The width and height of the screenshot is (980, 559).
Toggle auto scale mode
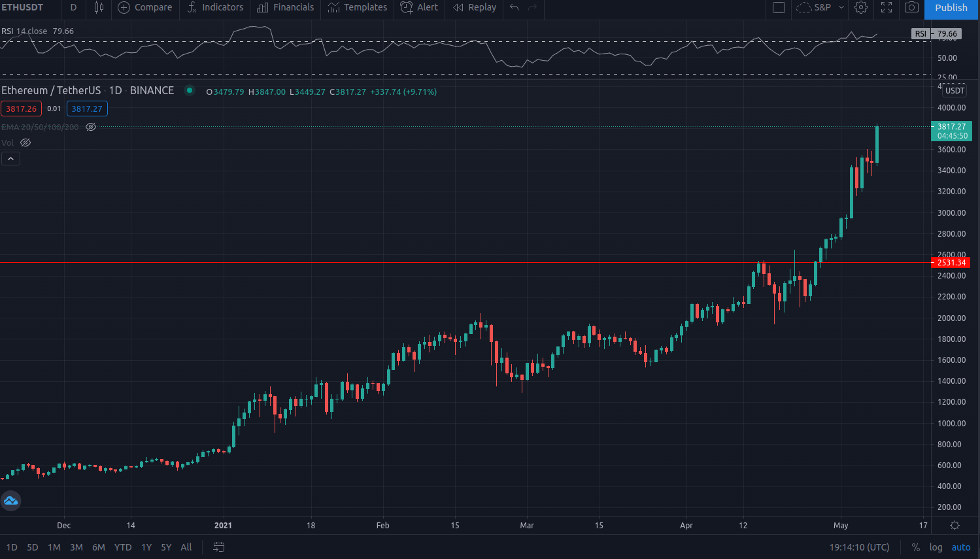(961, 547)
